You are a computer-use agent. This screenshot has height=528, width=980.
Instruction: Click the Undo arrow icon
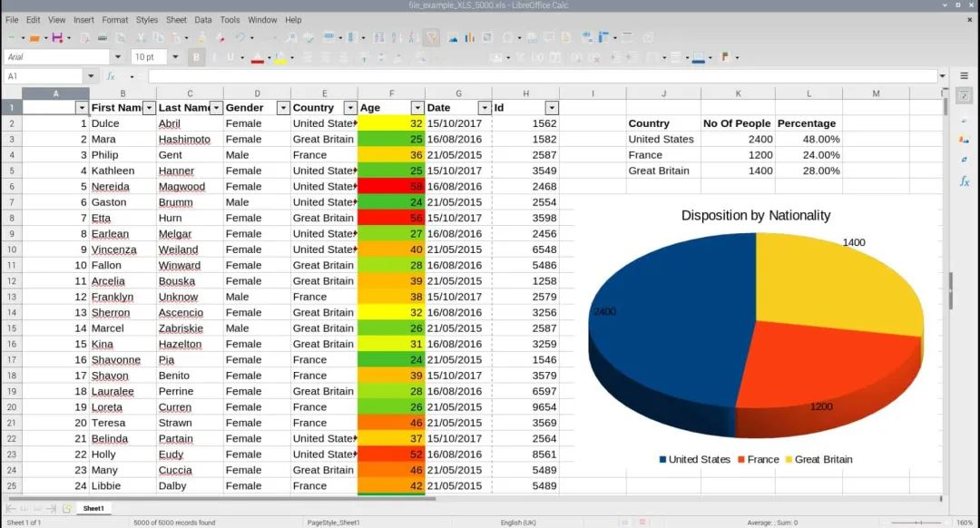(240, 38)
